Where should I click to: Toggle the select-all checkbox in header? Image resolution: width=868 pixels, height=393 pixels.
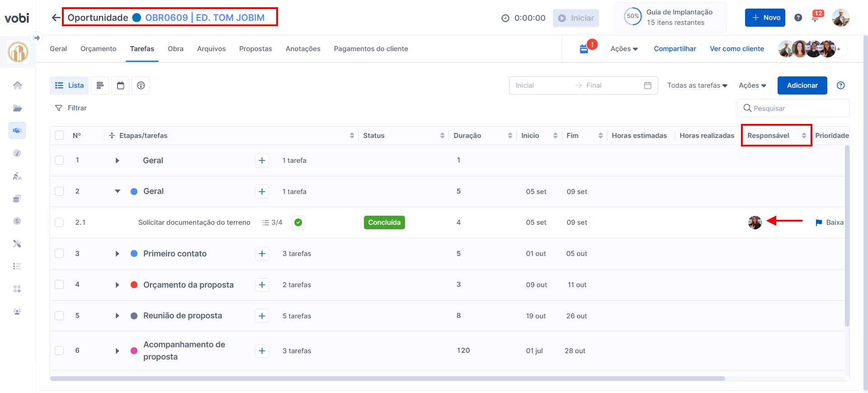point(59,136)
